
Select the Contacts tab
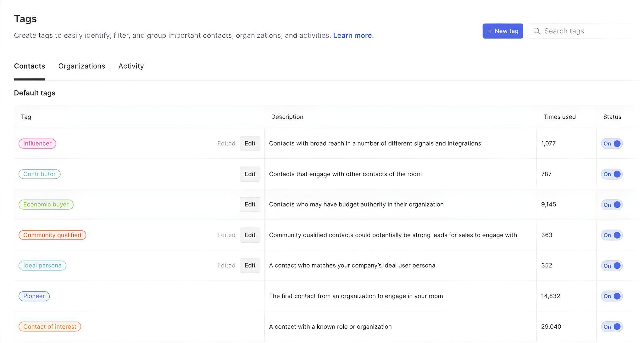[x=30, y=66]
